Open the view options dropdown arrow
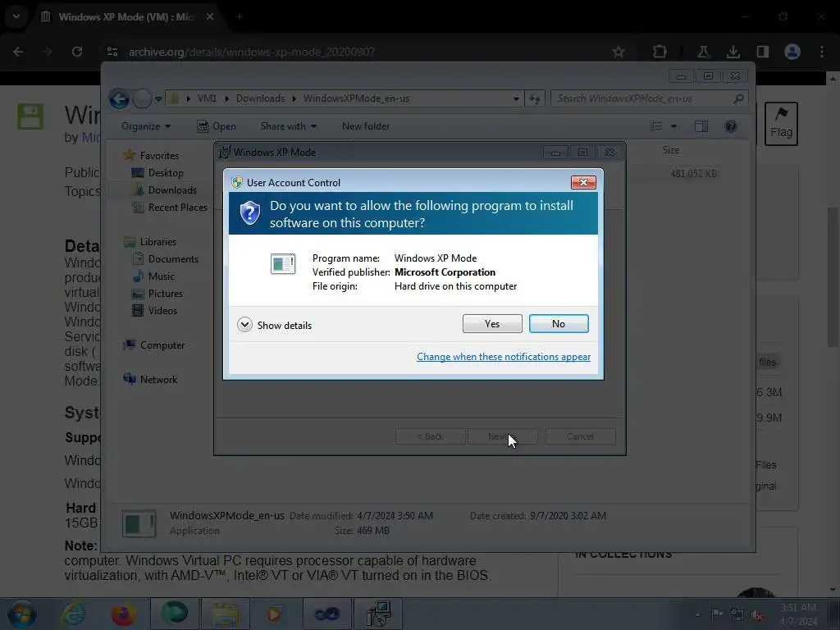Image resolution: width=840 pixels, height=630 pixels. click(674, 126)
